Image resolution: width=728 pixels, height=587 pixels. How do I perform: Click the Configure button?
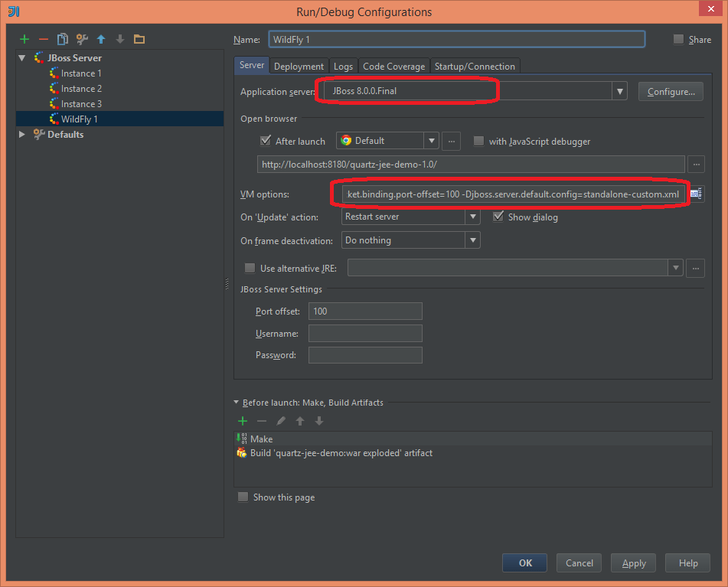(671, 91)
